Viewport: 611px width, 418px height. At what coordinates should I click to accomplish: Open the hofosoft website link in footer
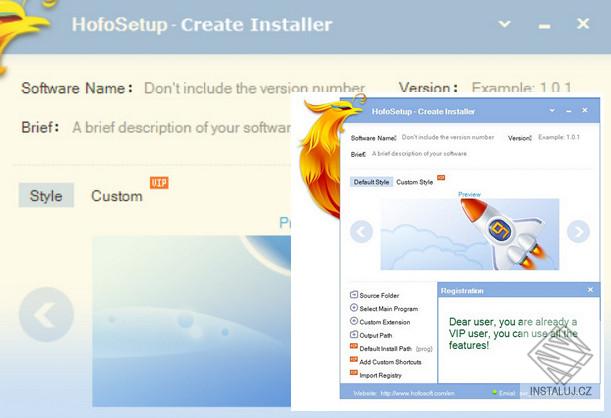click(x=417, y=393)
